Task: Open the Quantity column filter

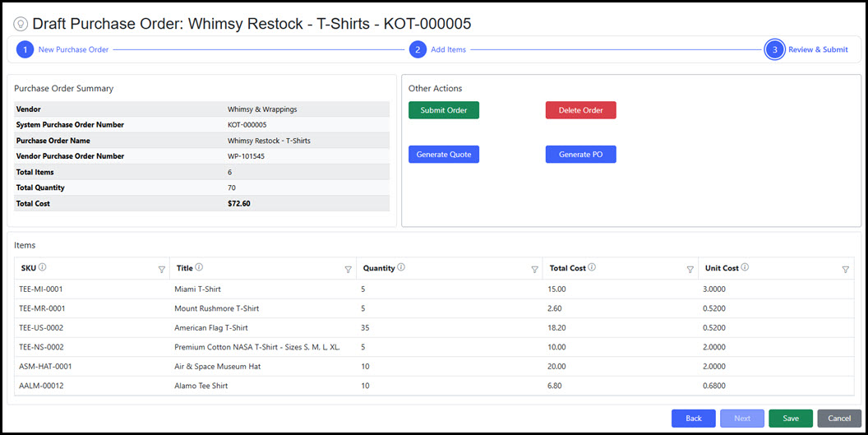Action: [534, 269]
